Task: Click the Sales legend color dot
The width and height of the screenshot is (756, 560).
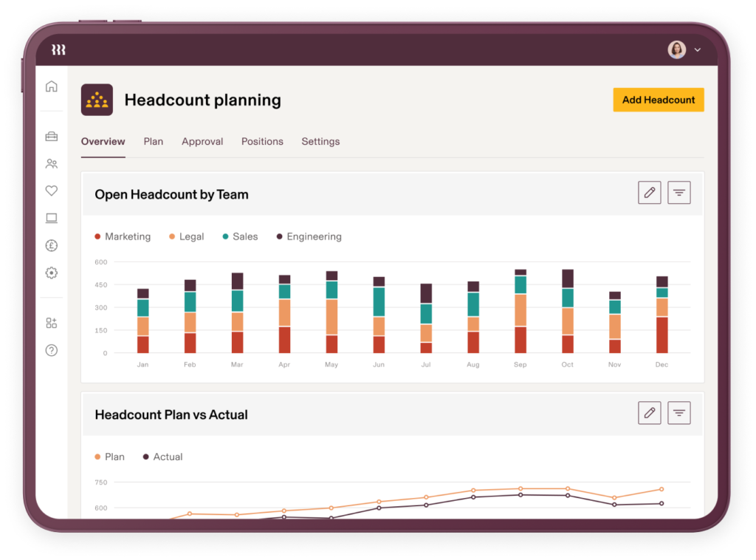Action: [225, 236]
